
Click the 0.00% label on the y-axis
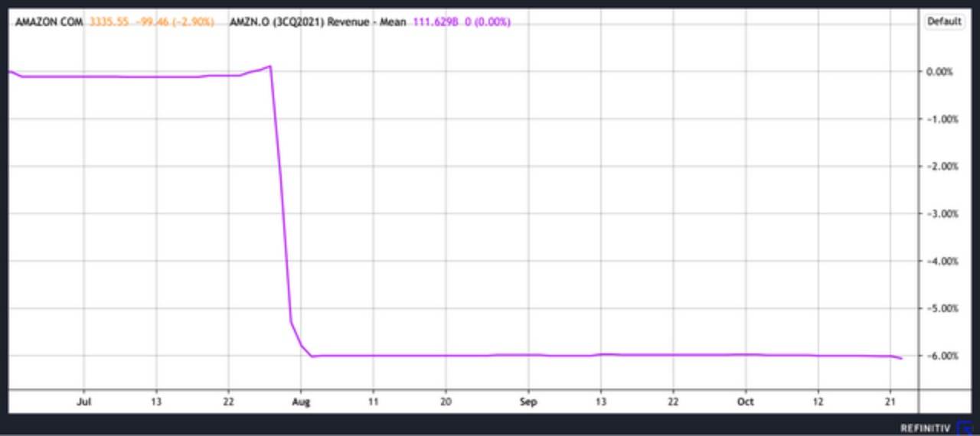939,72
